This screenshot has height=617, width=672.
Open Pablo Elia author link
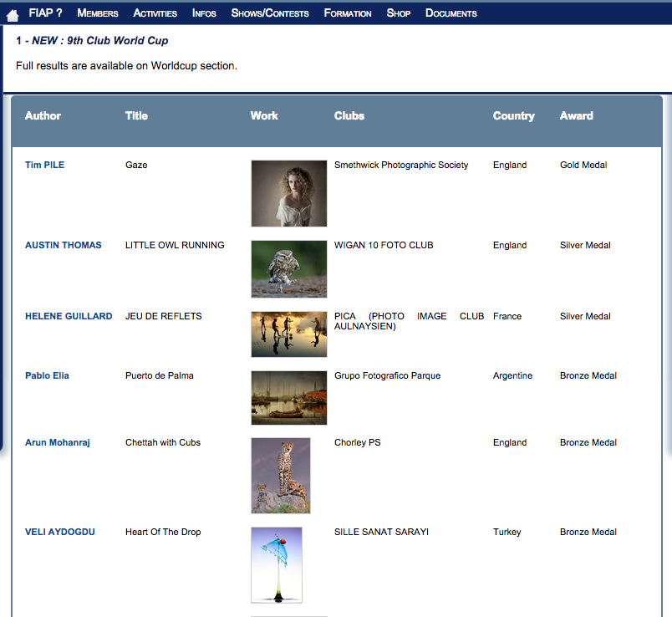[x=47, y=375]
